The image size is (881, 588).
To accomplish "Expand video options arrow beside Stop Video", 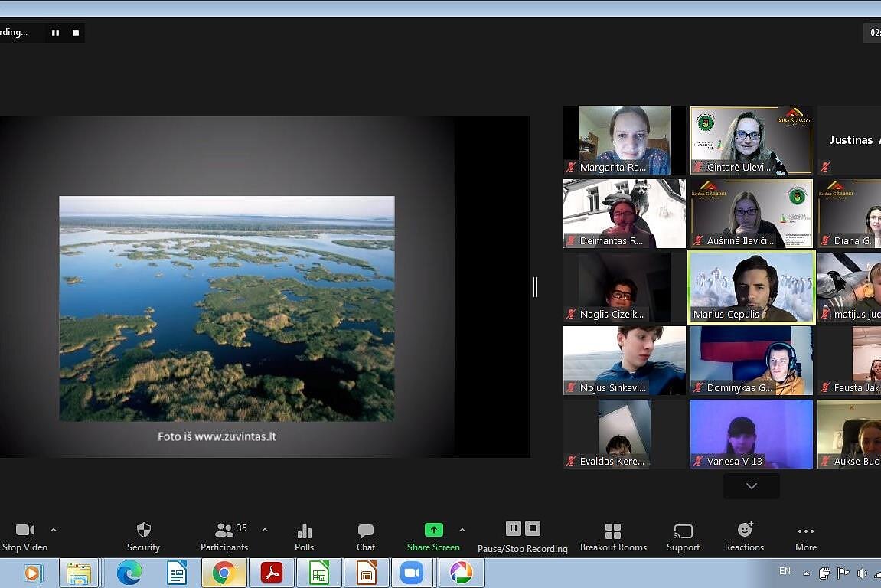I will point(54,530).
